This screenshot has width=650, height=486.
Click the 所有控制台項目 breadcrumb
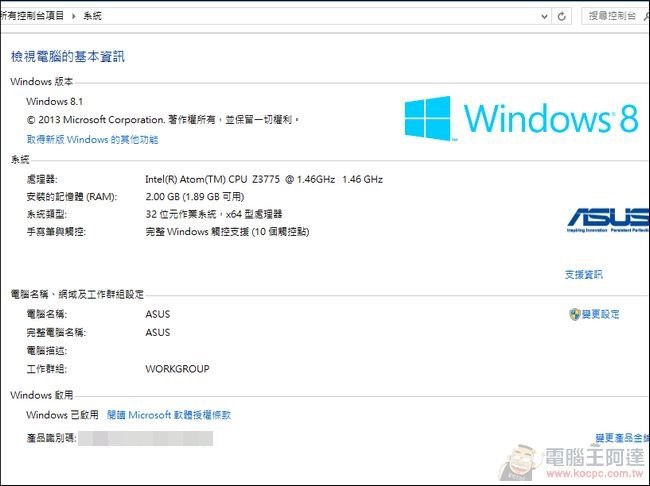pos(32,16)
